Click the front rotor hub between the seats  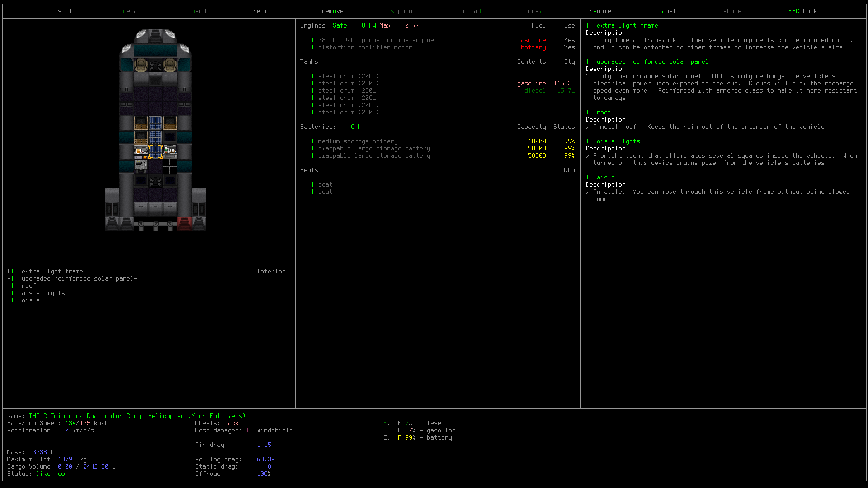click(156, 65)
